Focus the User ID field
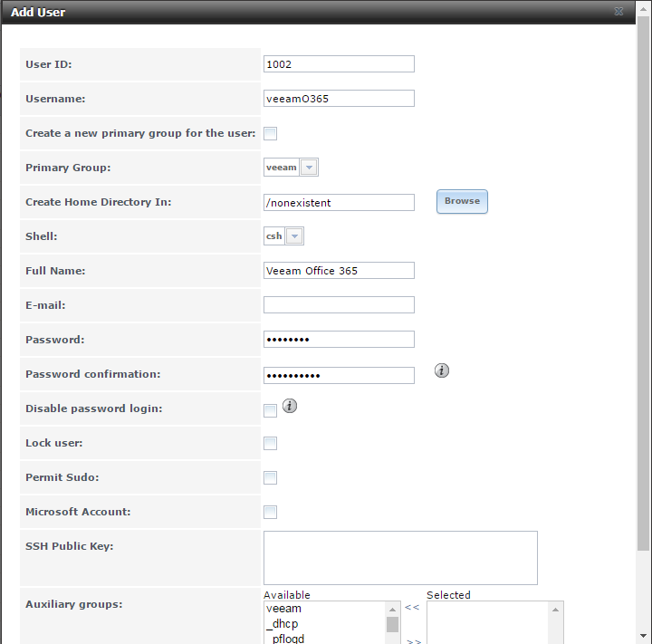The height and width of the screenshot is (644, 652). pos(339,64)
